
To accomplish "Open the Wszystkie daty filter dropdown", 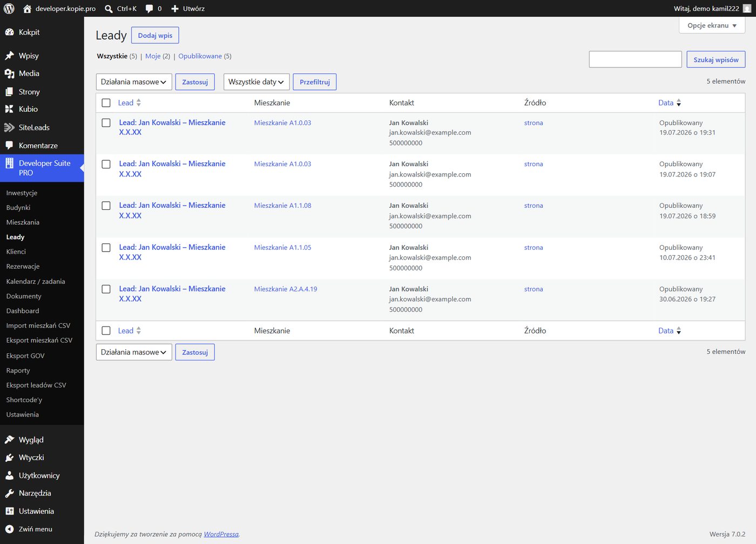I will 256,82.
